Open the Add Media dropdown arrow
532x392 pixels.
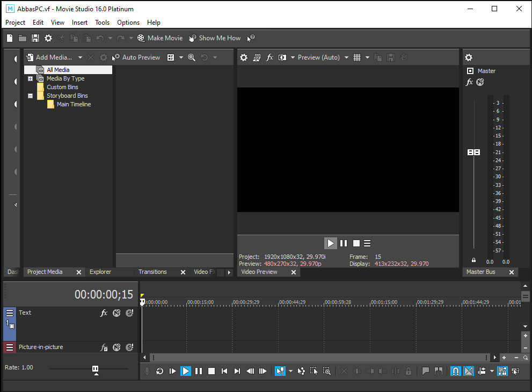tap(80, 57)
